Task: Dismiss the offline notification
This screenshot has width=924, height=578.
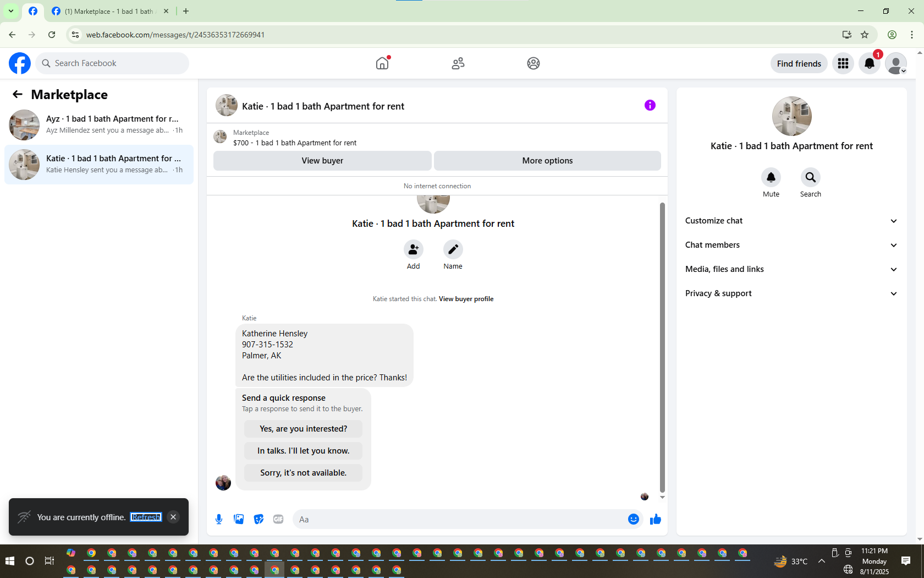Action: coord(173,517)
